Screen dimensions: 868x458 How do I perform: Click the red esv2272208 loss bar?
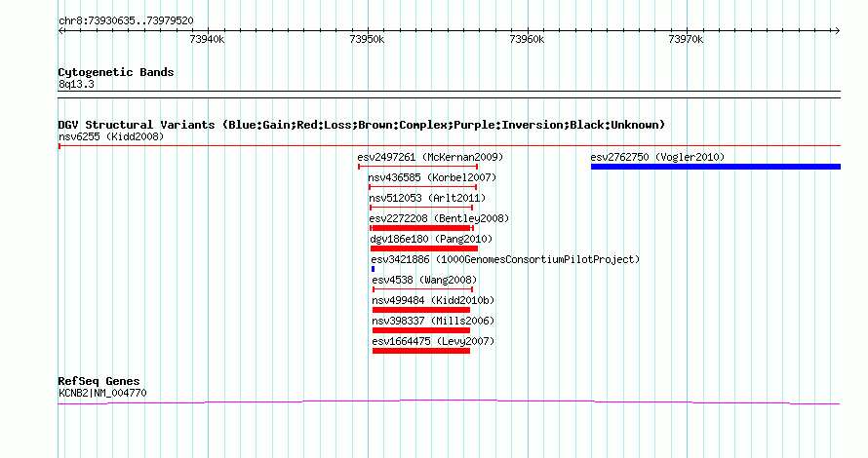click(422, 228)
